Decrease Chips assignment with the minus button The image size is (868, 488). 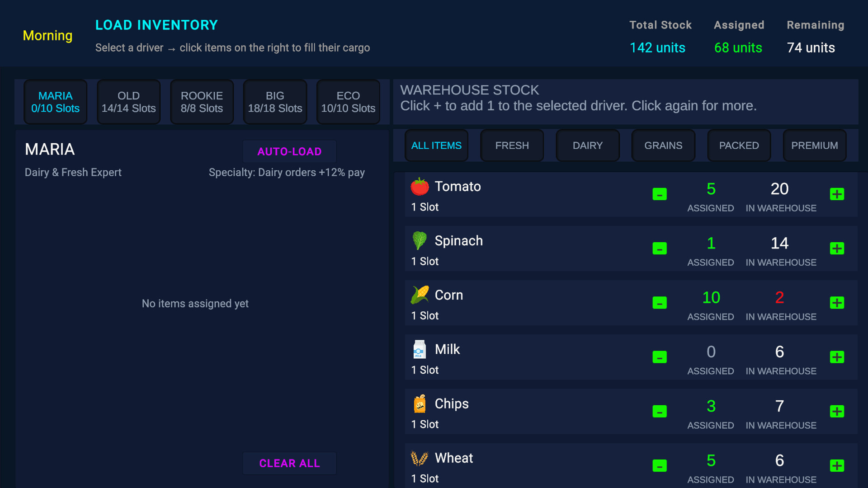click(660, 411)
